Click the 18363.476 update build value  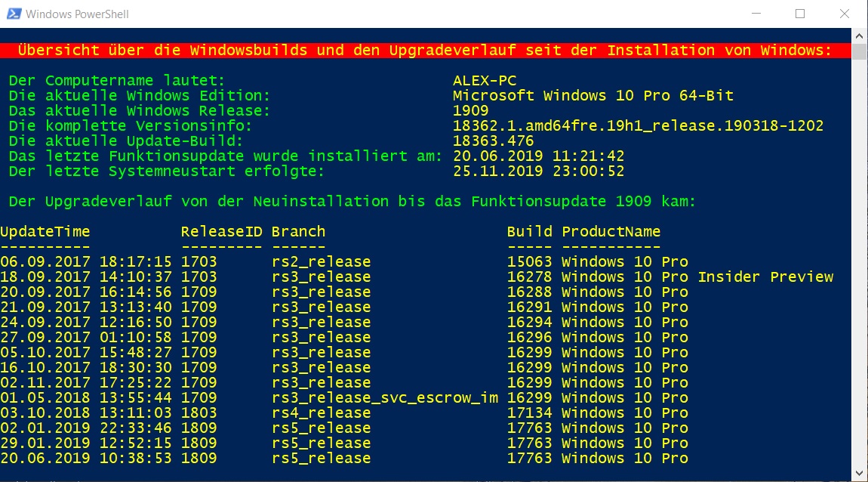(x=493, y=141)
